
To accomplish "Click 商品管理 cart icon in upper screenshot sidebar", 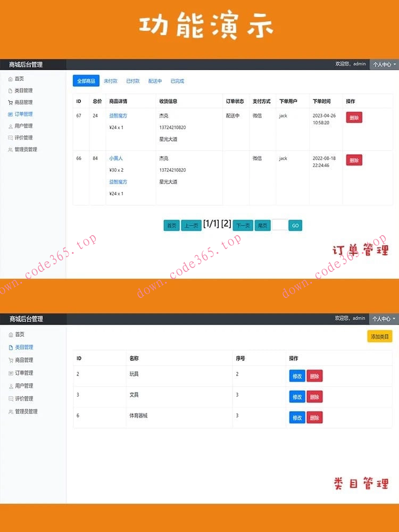I will click(x=11, y=102).
